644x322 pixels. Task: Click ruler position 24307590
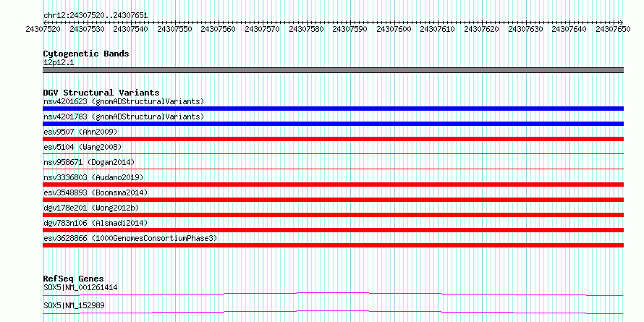coord(350,29)
